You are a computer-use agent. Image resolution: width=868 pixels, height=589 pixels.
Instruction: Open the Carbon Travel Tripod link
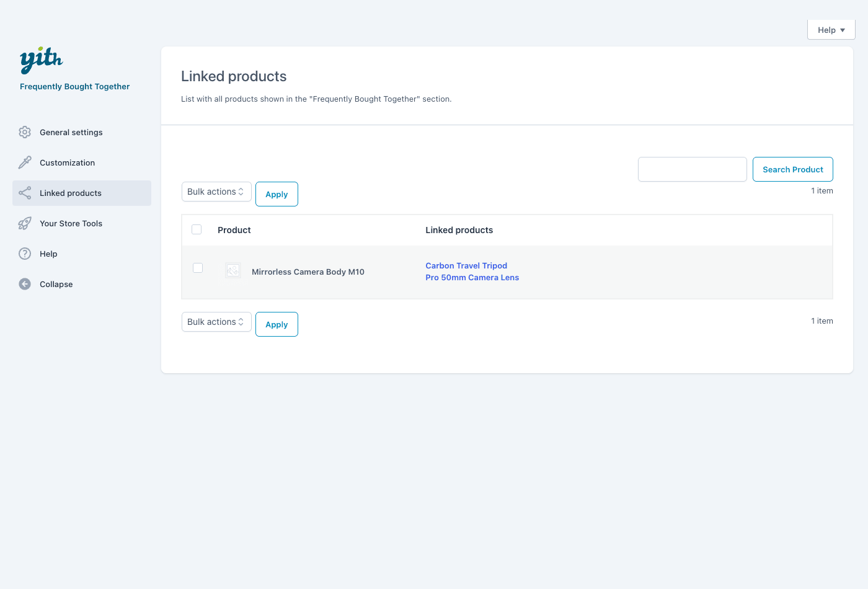click(466, 265)
